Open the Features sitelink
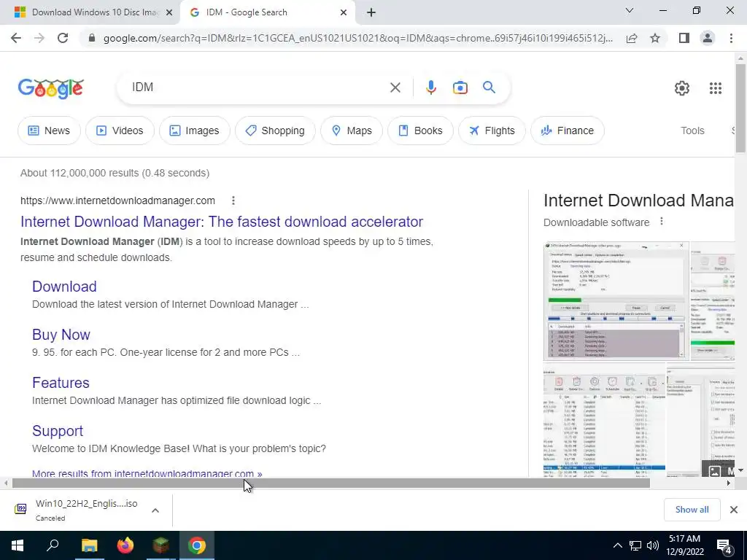Image resolution: width=747 pixels, height=560 pixels. [x=61, y=382]
